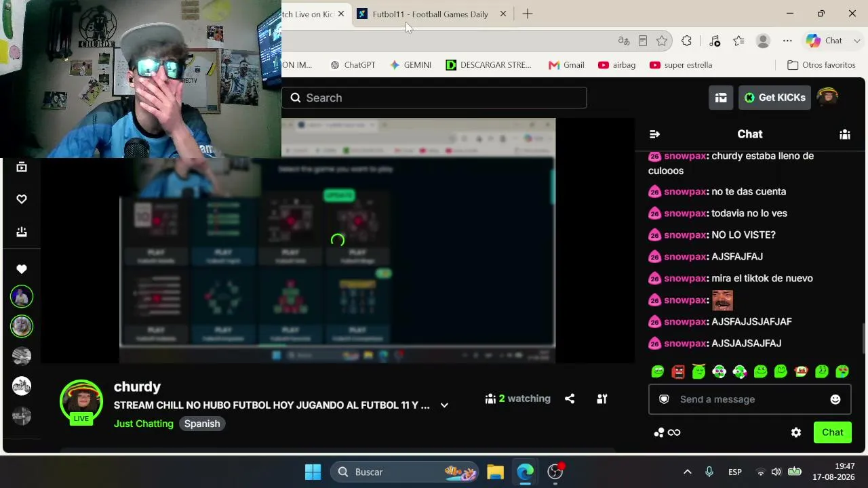Viewport: 868px width, 488px height.
Task: Share the stream with the share icon
Action: 570,399
